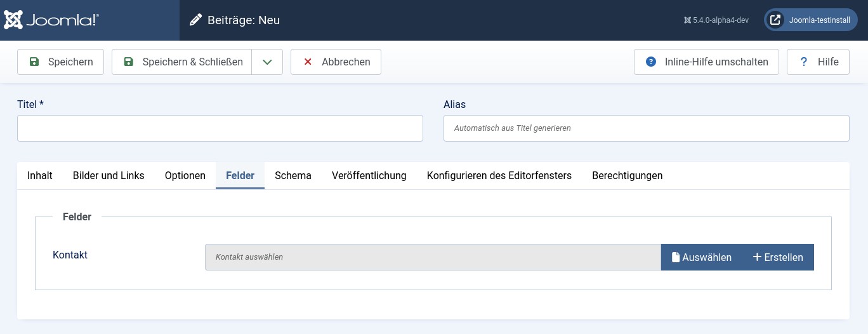
Task: Open the Veröffentlichung tab
Action: (369, 176)
